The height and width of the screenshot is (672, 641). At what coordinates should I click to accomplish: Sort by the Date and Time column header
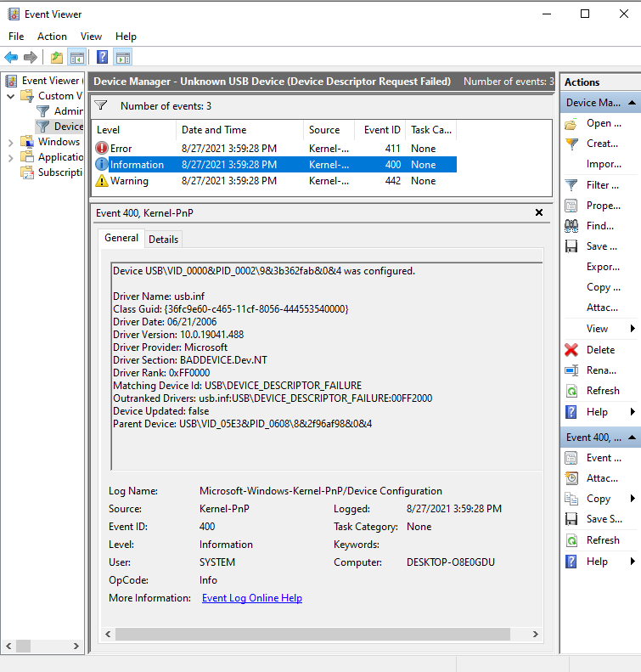239,130
